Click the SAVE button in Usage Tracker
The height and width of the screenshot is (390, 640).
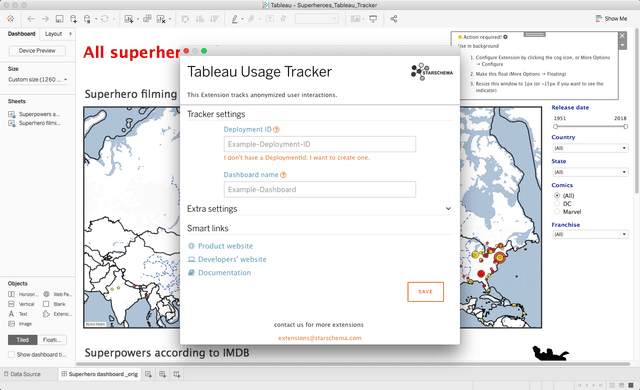[425, 292]
